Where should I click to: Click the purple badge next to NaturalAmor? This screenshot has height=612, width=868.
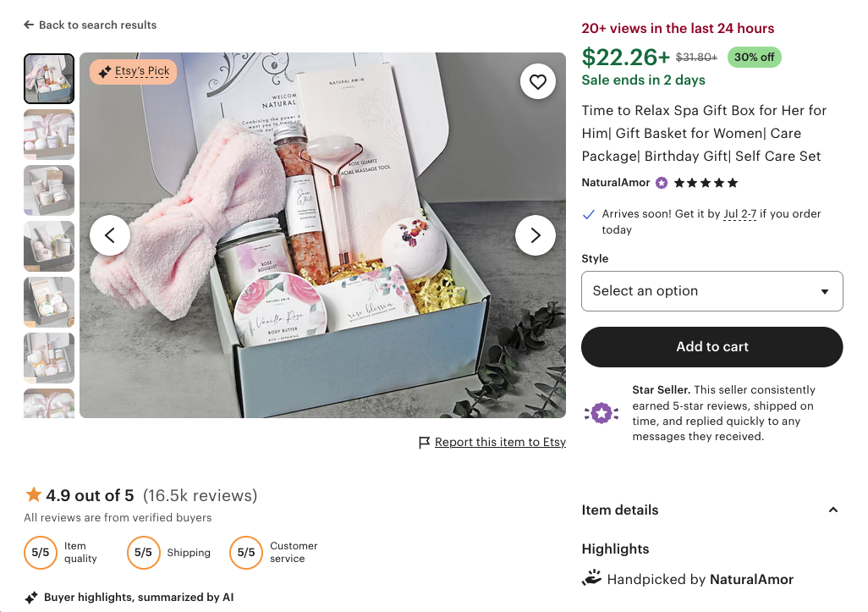pyautogui.click(x=661, y=183)
